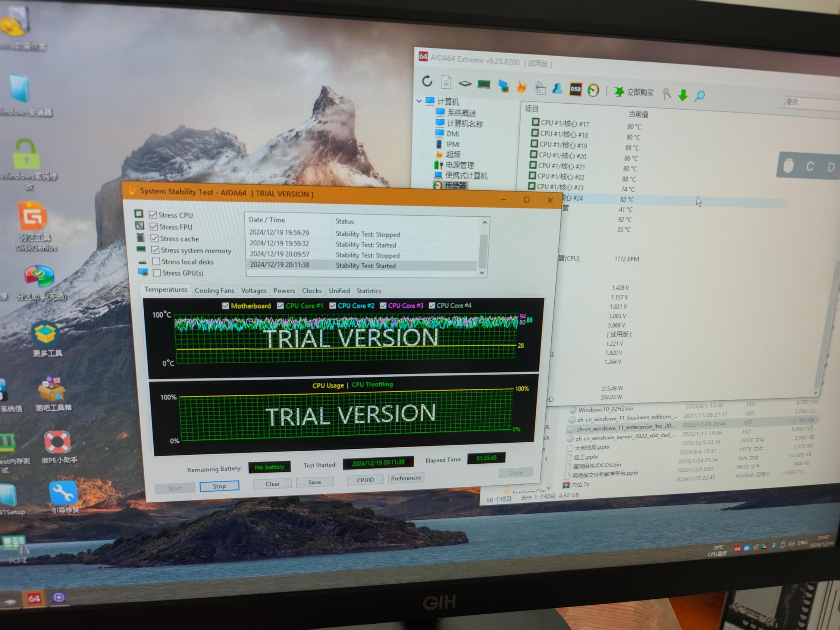Open the OSD panel toolbar icon
Viewport: 840px width, 630px height.
point(576,90)
